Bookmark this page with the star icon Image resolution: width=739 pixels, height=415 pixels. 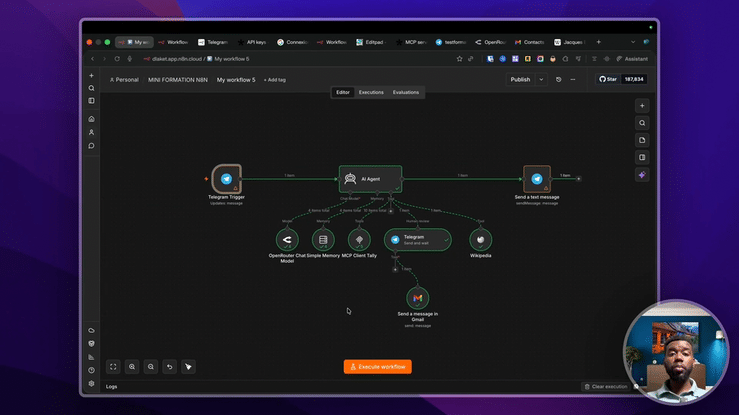pyautogui.click(x=460, y=59)
